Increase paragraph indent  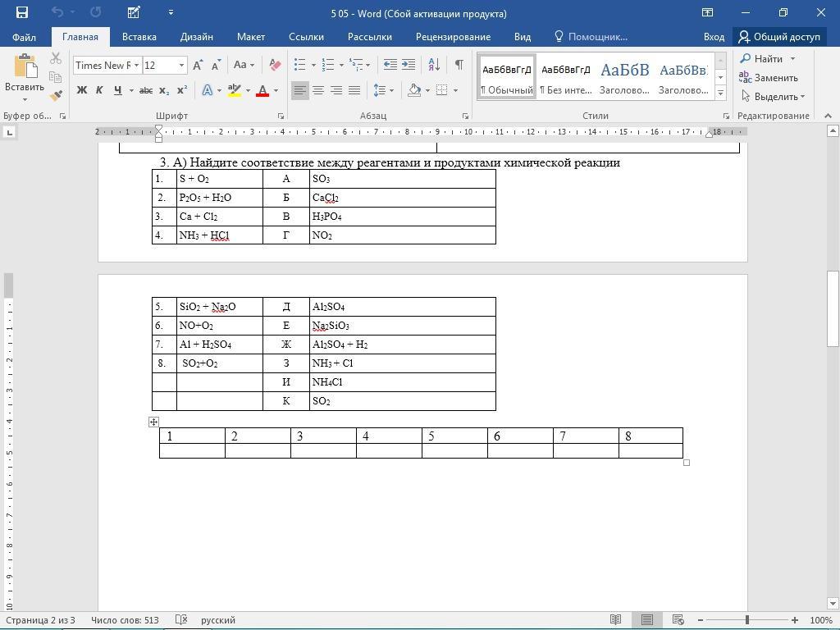tap(409, 65)
